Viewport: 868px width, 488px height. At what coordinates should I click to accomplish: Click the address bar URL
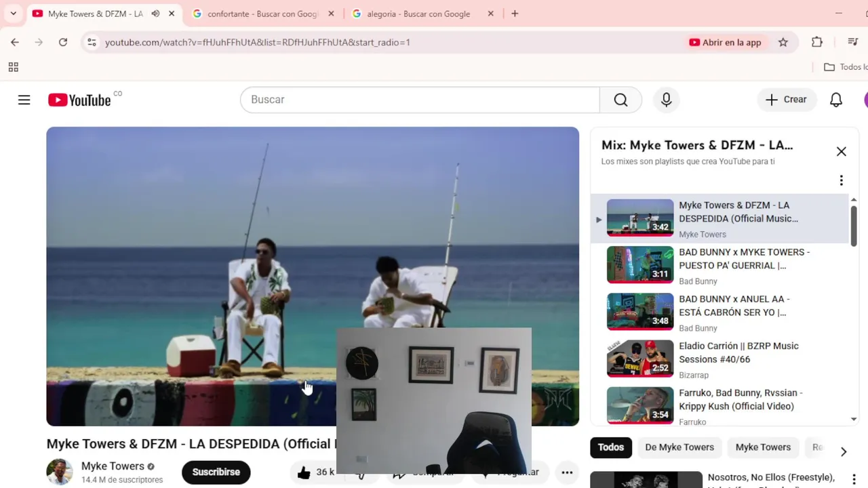click(258, 42)
